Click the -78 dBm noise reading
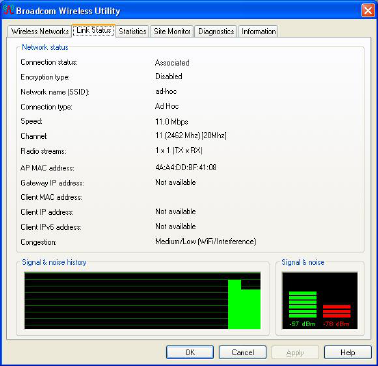 (x=336, y=324)
